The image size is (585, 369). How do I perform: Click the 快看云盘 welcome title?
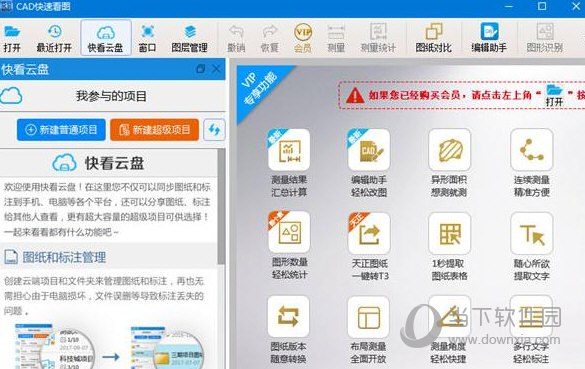115,163
